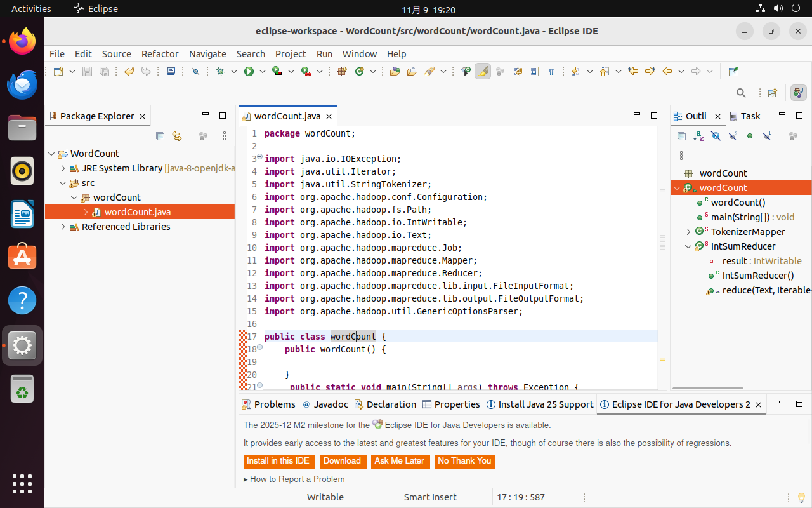Open the New Java Class wizard icon

359,72
